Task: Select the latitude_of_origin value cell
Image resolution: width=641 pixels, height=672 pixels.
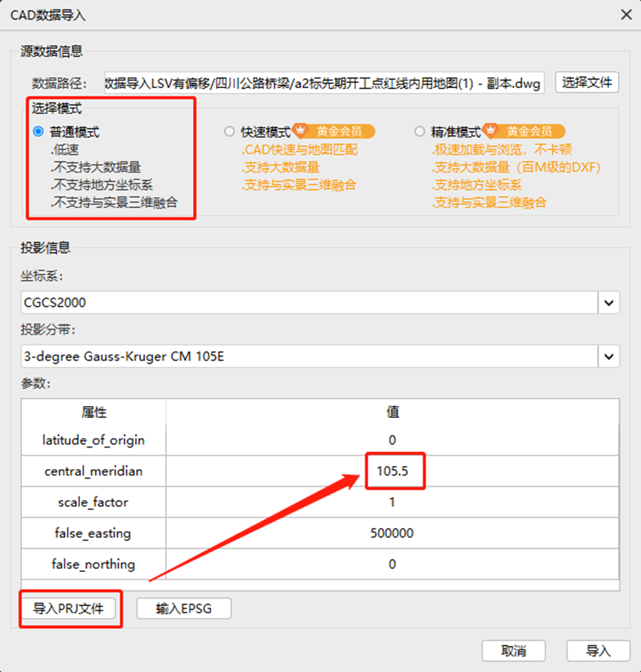Action: click(x=393, y=440)
